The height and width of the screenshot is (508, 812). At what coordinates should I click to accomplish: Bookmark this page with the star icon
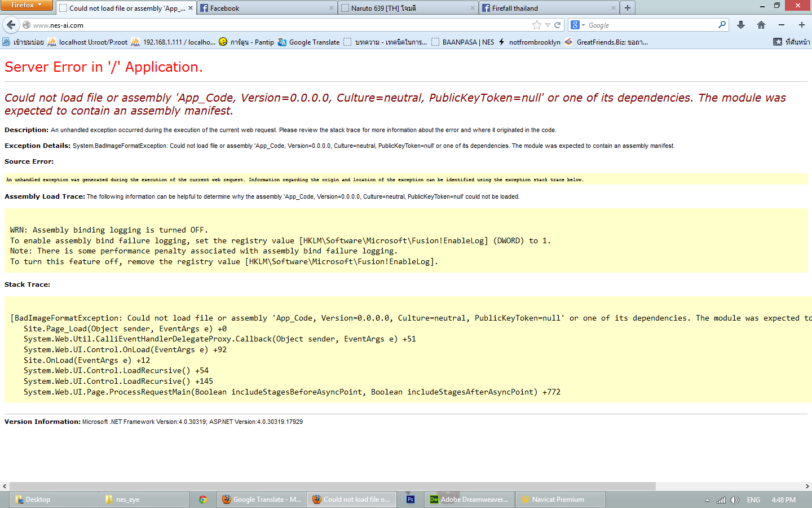536,25
